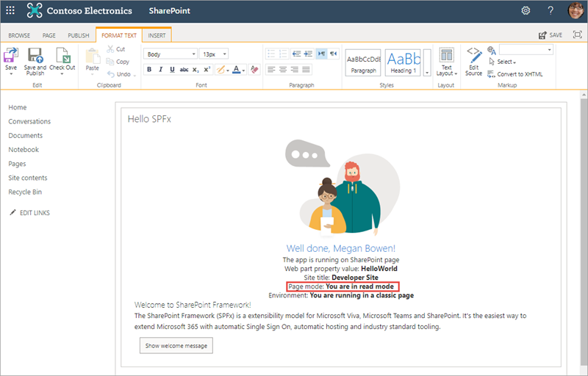Apply the Paragraph style
This screenshot has height=376, width=588.
(363, 62)
